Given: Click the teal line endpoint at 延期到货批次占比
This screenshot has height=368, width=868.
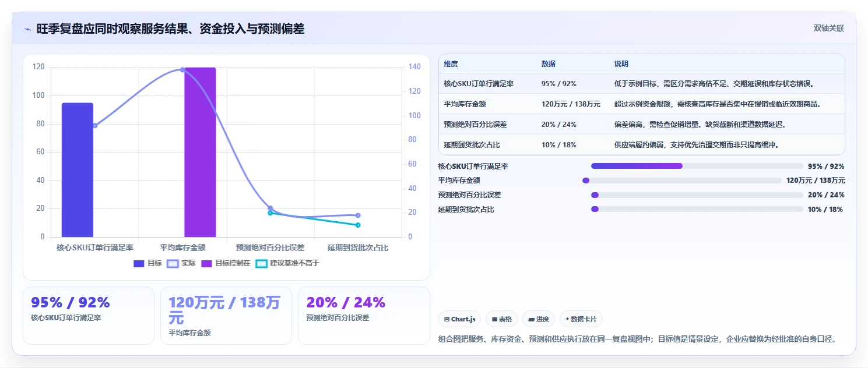Looking at the screenshot, I should (x=358, y=225).
